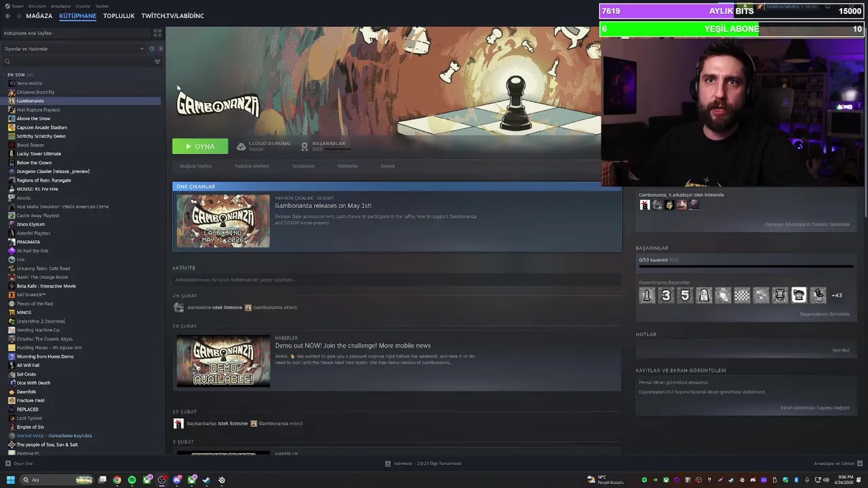Click the library search magnifier icon
The image size is (868, 488).
tap(7, 62)
